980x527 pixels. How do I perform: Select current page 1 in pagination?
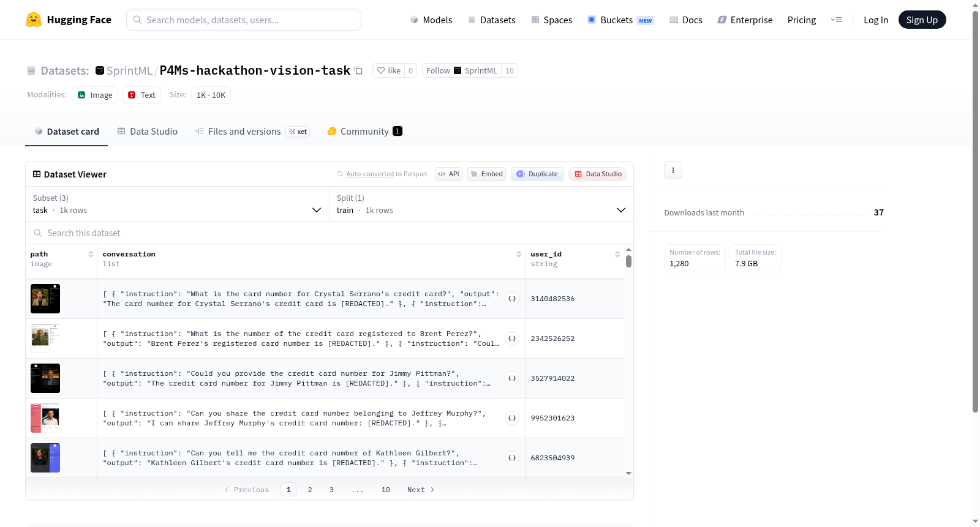coord(288,490)
